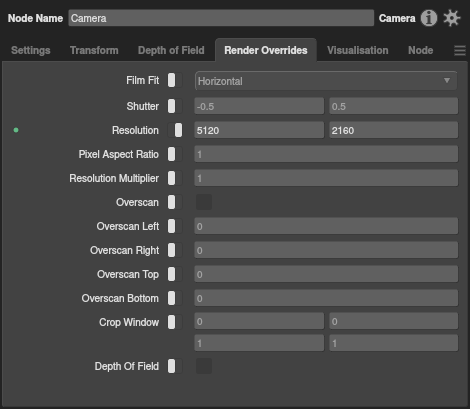
Task: Tick the Overscan checkbox
Action: (x=204, y=202)
